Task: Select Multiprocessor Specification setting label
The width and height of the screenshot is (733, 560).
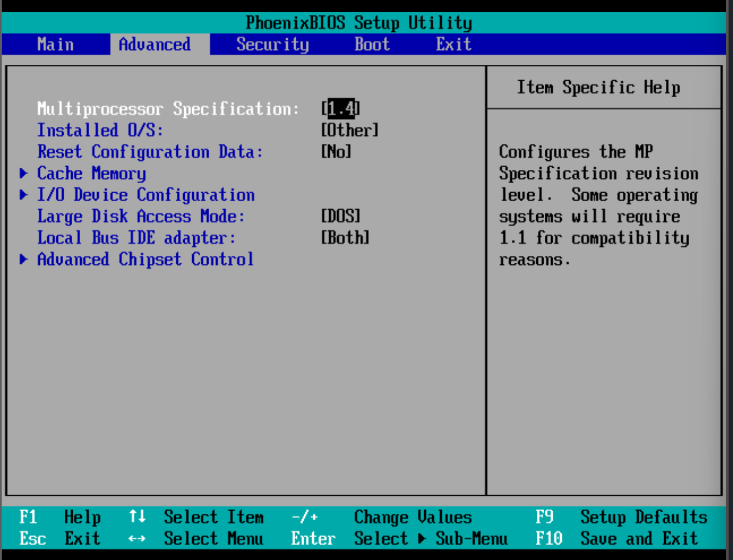Action: tap(168, 109)
